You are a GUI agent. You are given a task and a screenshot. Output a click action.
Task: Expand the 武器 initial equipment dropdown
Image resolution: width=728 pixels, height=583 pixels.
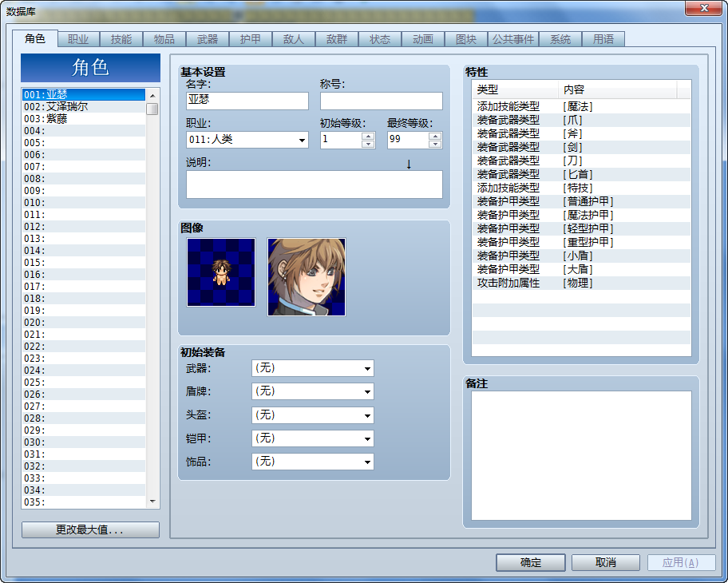(312, 368)
